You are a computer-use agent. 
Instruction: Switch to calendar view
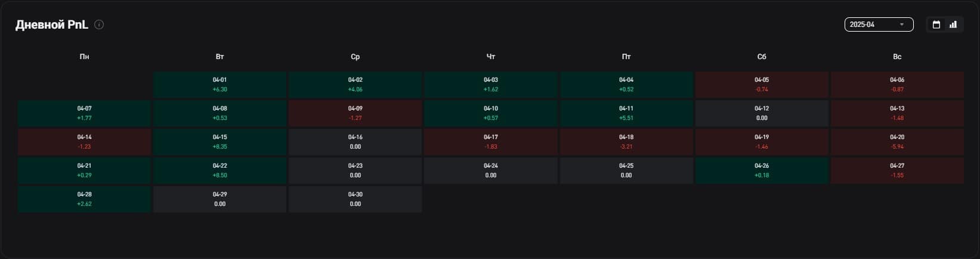(936, 24)
